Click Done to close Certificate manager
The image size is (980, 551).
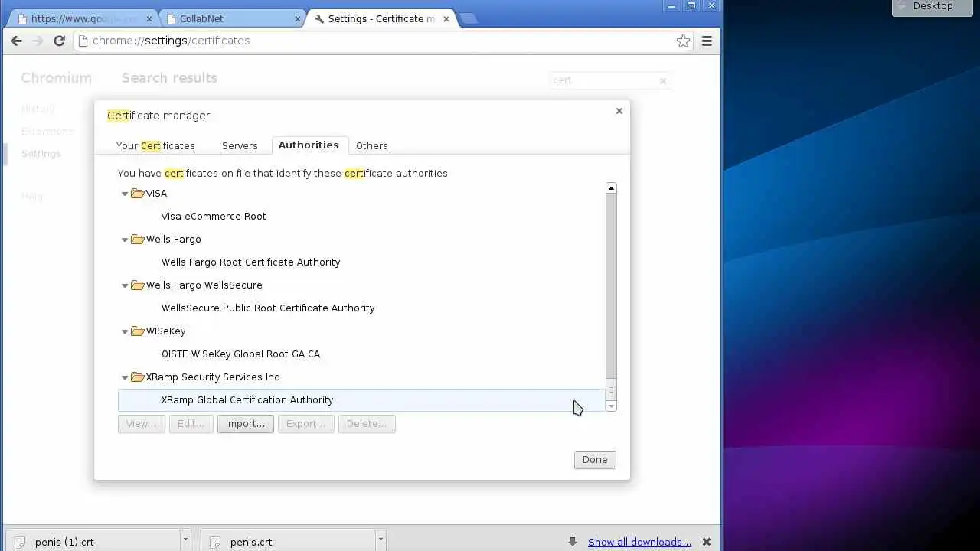pyautogui.click(x=595, y=459)
